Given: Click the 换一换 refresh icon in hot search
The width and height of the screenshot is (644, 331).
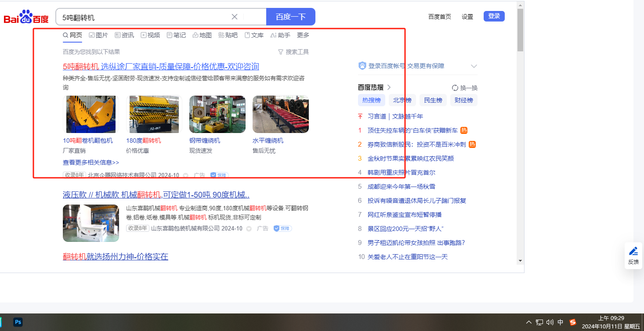Looking at the screenshot, I should pyautogui.click(x=455, y=88).
